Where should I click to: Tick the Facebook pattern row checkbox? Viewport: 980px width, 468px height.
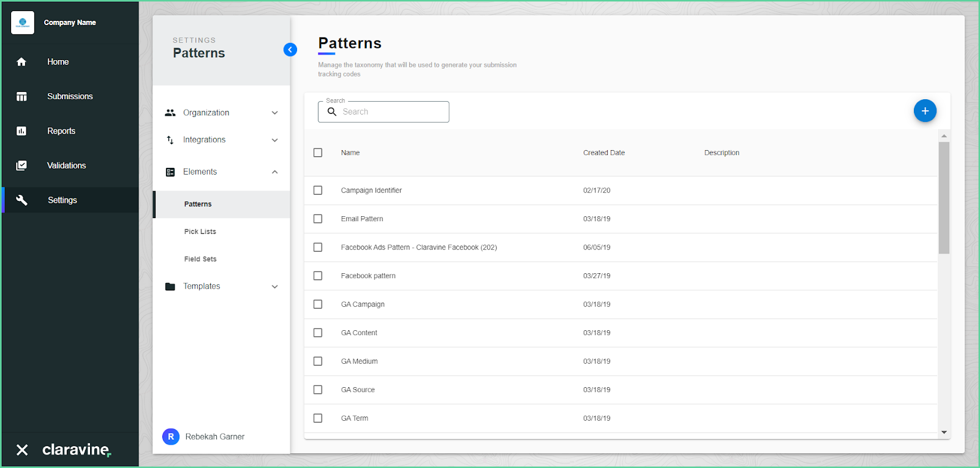318,276
